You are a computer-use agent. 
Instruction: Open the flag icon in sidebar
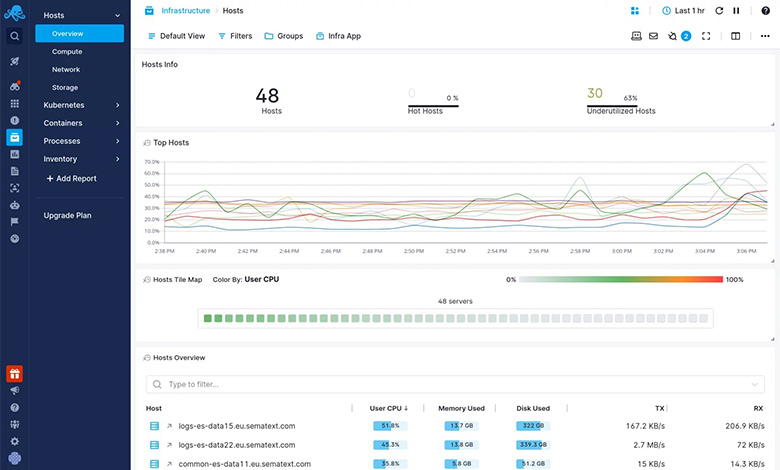15,222
